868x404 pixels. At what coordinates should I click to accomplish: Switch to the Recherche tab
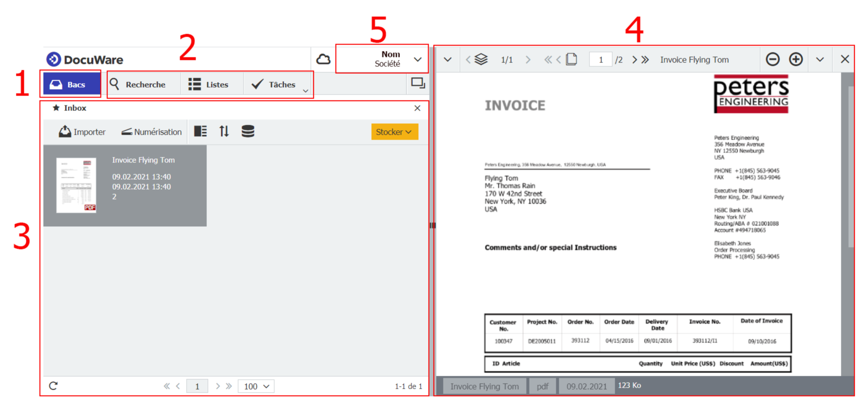tap(137, 84)
